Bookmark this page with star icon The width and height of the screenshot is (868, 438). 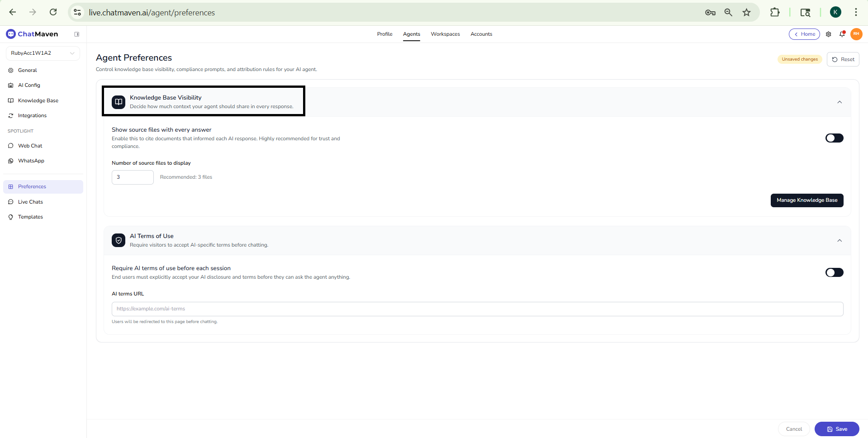tap(746, 13)
